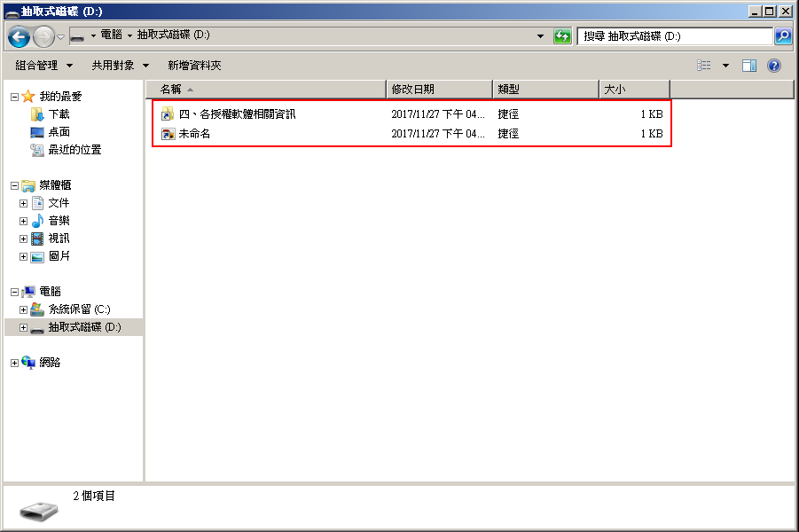Click the search magnifier icon

pos(782,36)
